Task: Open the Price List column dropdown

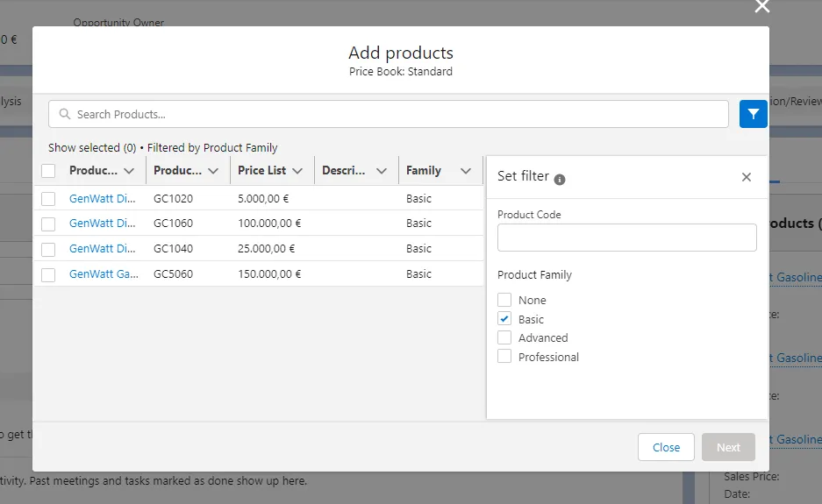Action: (x=297, y=171)
